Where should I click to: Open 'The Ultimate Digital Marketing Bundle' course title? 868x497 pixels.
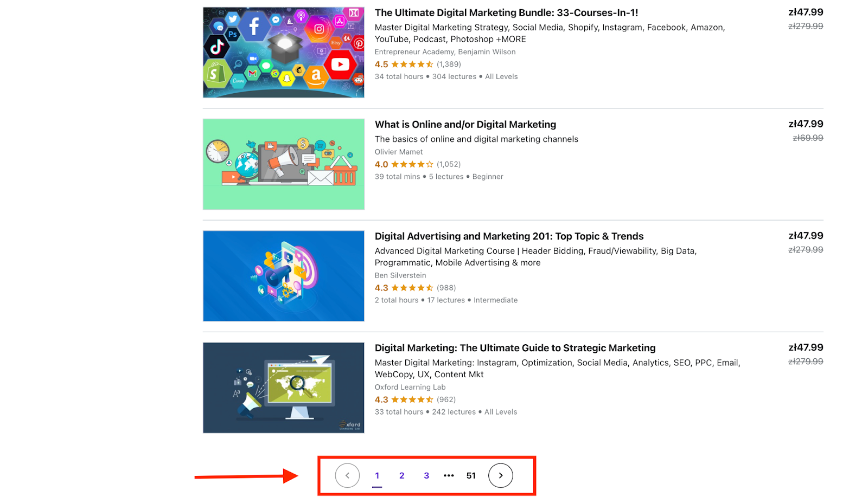click(506, 12)
